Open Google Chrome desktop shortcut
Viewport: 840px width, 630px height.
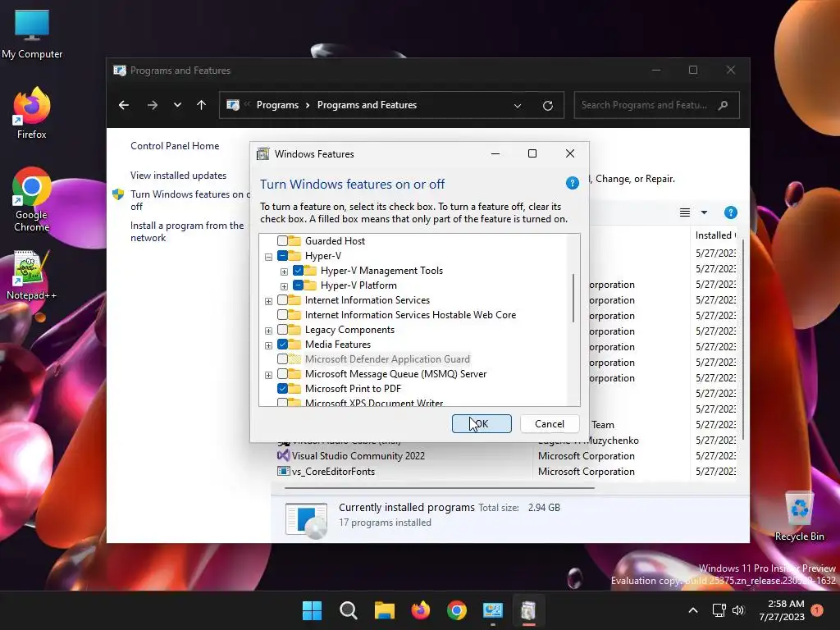click(32, 199)
